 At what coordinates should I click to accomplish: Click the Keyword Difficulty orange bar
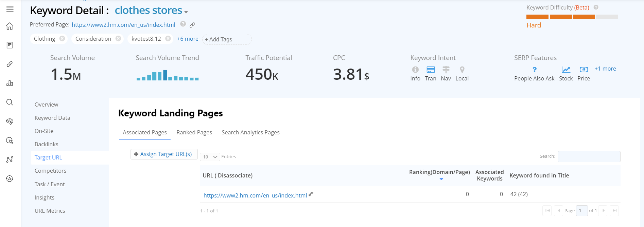[560, 17]
